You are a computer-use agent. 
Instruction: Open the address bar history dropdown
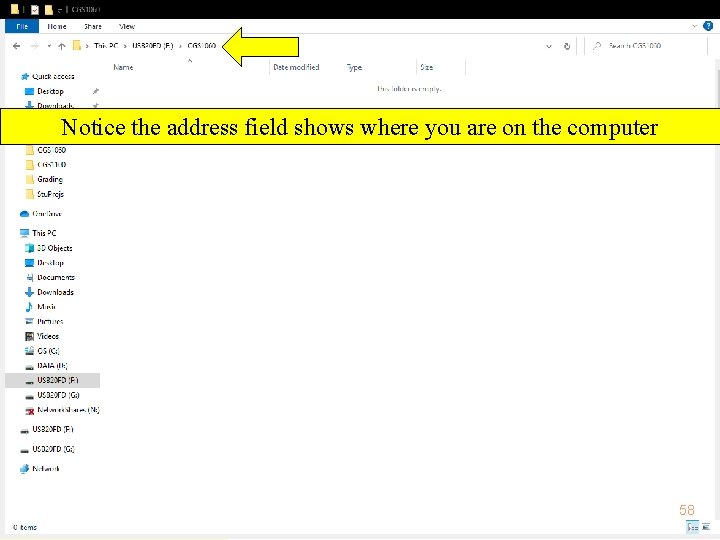point(549,46)
